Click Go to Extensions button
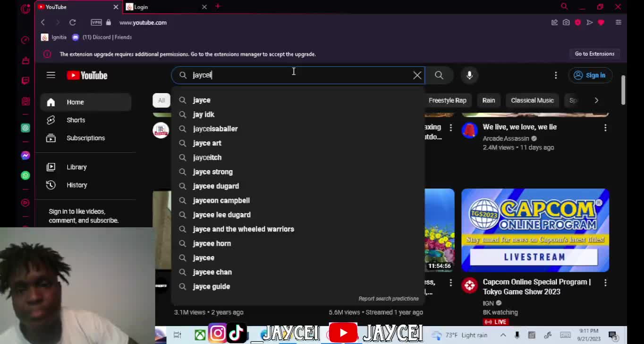644x344 pixels. pyautogui.click(x=594, y=54)
